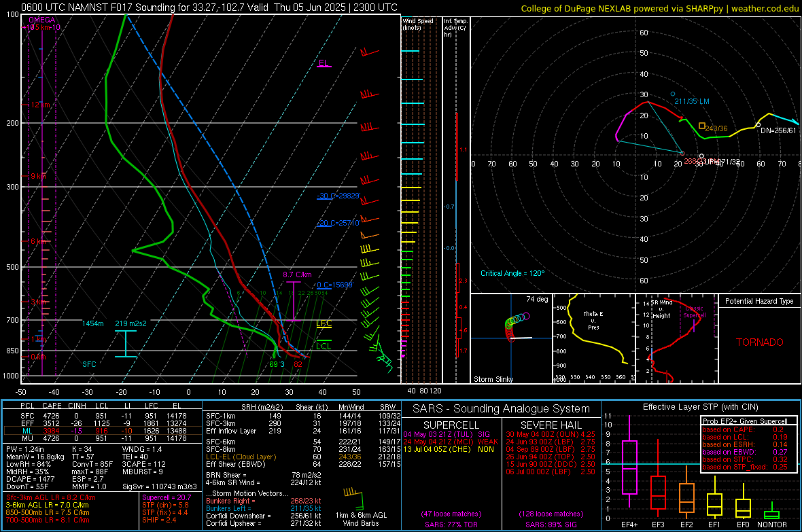Click the Supercell = 20.7 value
Screen dimensions: 802x532
click(x=167, y=497)
